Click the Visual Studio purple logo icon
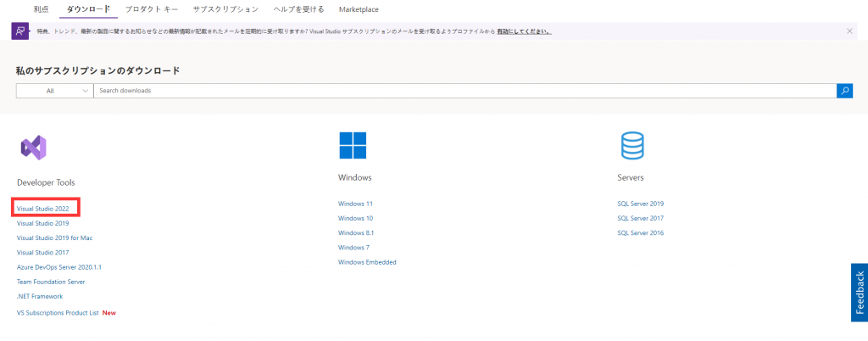Screen dimensions: 868x341 33,147
